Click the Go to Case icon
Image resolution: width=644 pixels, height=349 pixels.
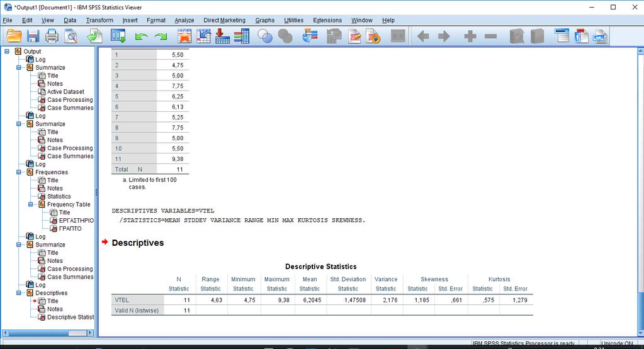point(203,36)
